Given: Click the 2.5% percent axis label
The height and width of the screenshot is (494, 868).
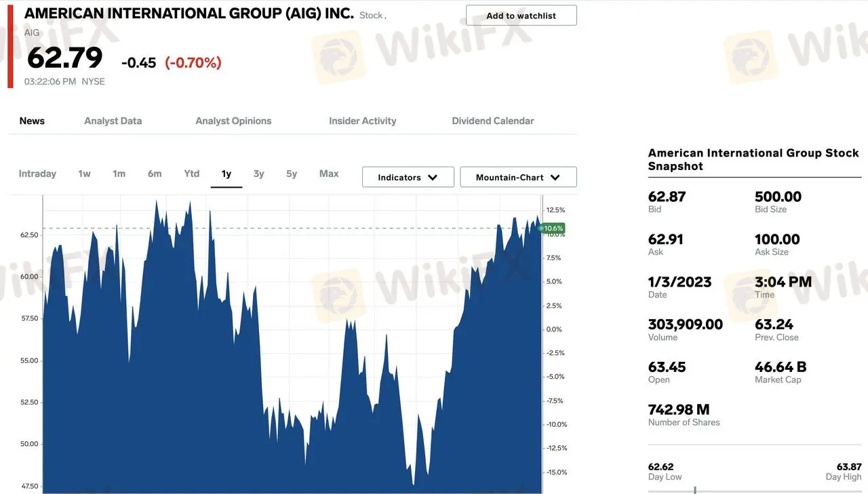Looking at the screenshot, I should tap(554, 306).
